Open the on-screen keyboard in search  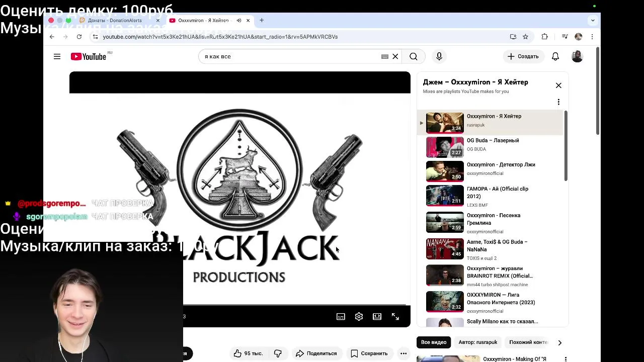(385, 56)
